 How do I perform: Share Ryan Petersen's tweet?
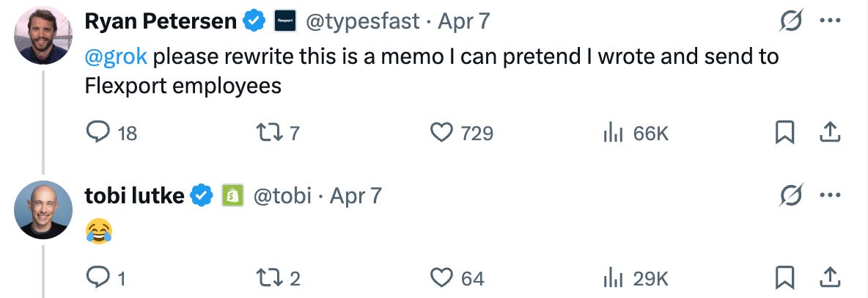(x=828, y=132)
